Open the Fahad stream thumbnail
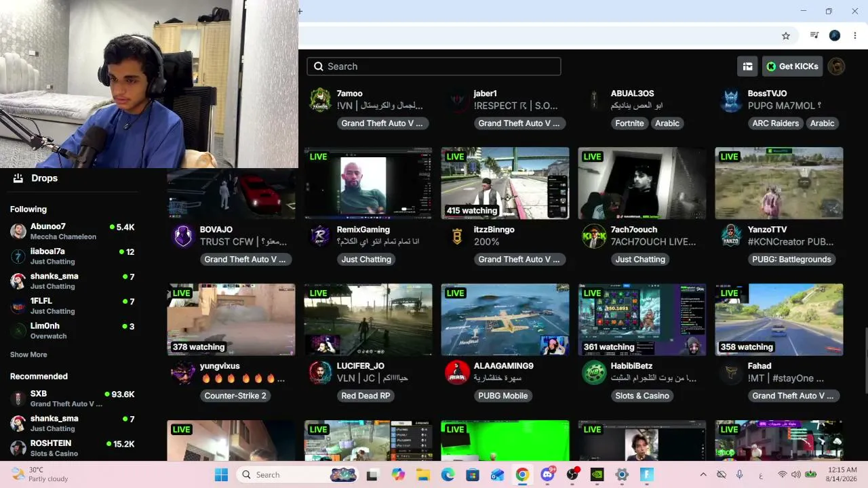This screenshot has height=488, width=868. [x=779, y=319]
